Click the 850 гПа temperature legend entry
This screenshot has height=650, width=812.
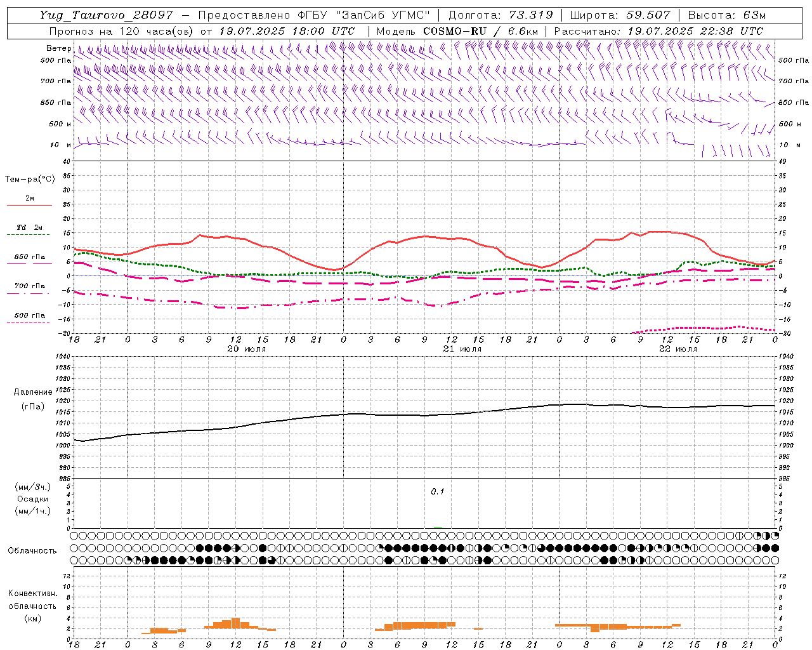(x=30, y=257)
